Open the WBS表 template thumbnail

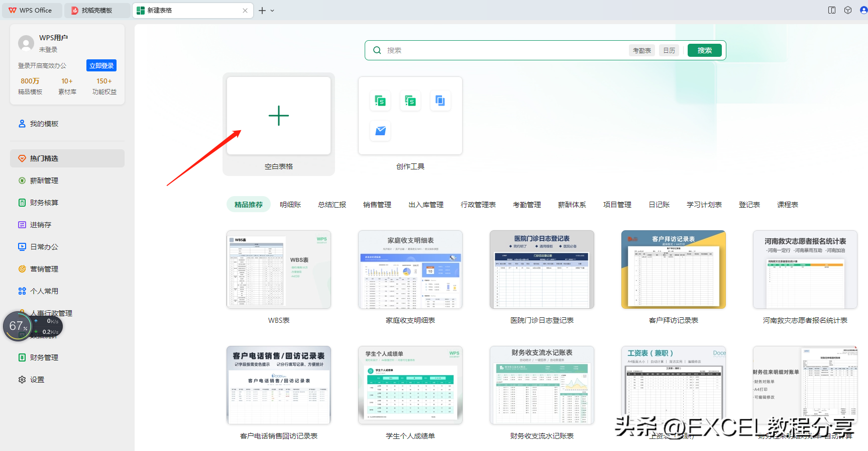pos(279,269)
